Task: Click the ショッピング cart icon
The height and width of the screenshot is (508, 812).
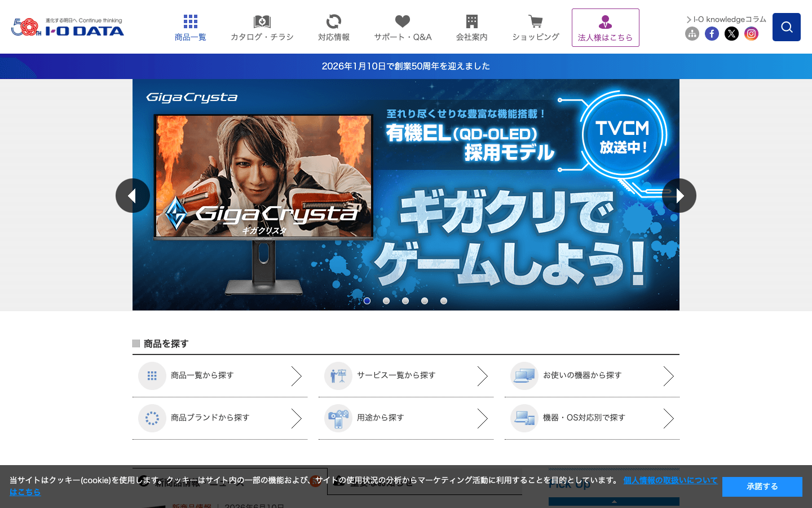Action: pos(536,21)
